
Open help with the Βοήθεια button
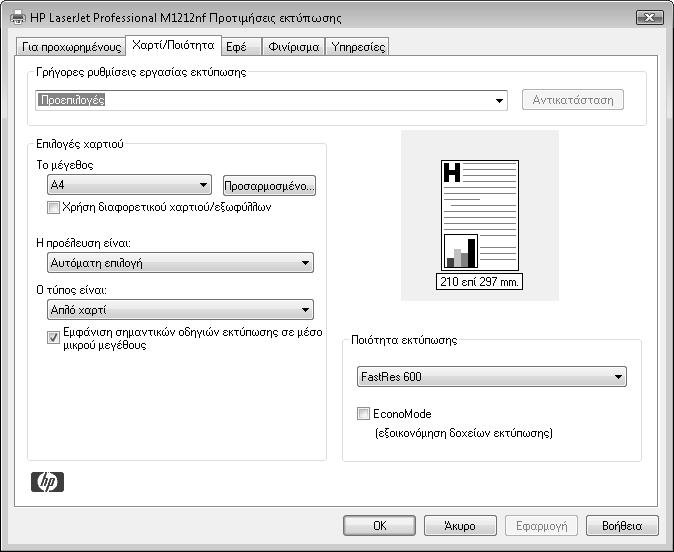622,525
